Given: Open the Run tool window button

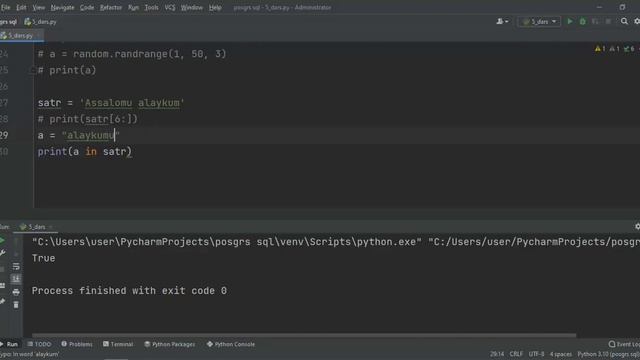Looking at the screenshot, I should click(x=9, y=344).
